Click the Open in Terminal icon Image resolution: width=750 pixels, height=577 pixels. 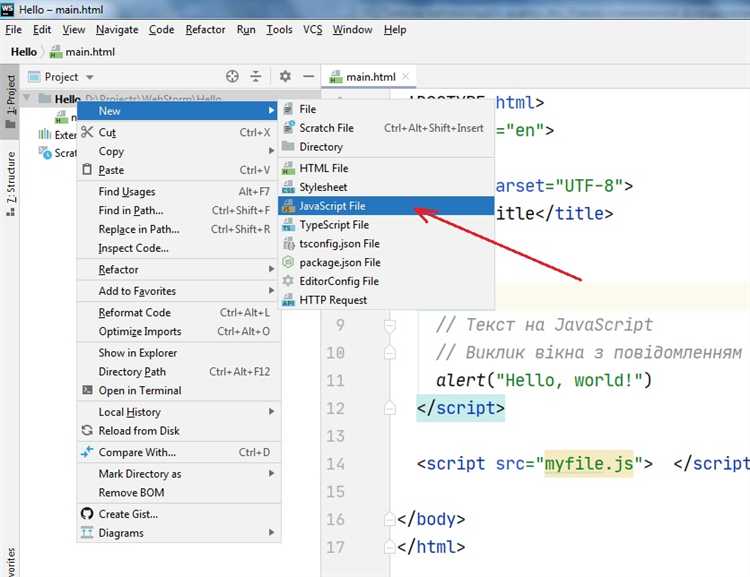[87, 390]
